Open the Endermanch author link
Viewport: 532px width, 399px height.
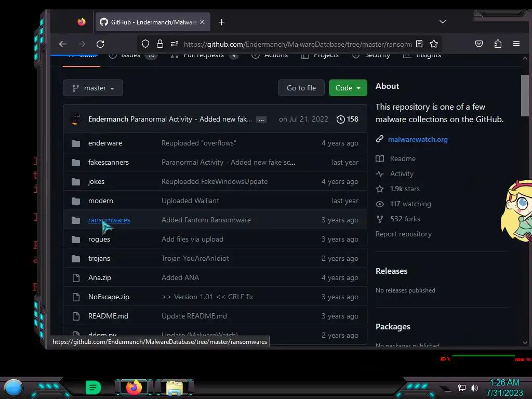108,119
